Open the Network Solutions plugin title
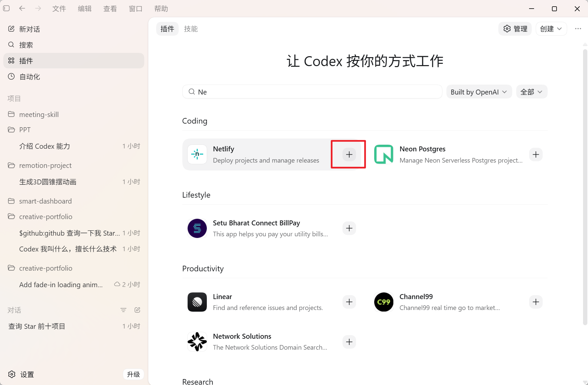This screenshot has height=385, width=588. [x=242, y=336]
